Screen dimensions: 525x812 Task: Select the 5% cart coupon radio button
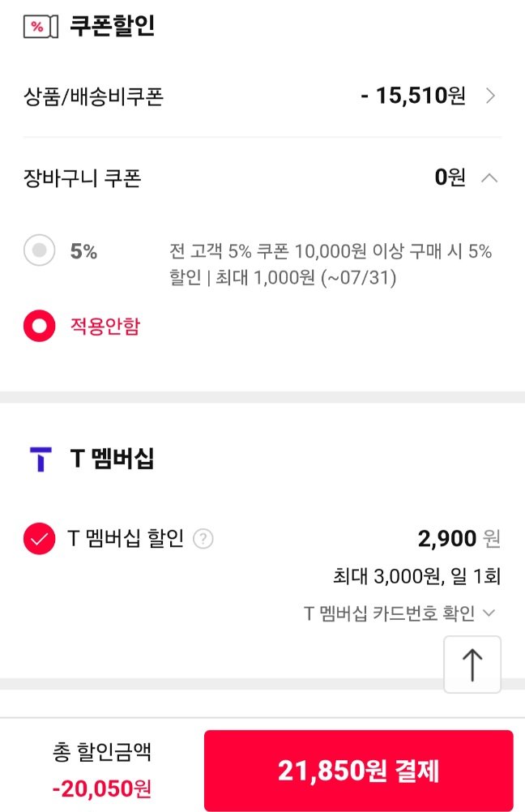point(40,251)
